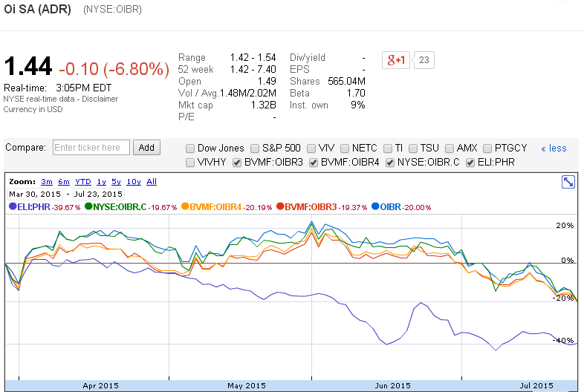Screen dimensions: 584x392
Task: Check the VIVHY ticker checkbox
Action: [x=190, y=163]
